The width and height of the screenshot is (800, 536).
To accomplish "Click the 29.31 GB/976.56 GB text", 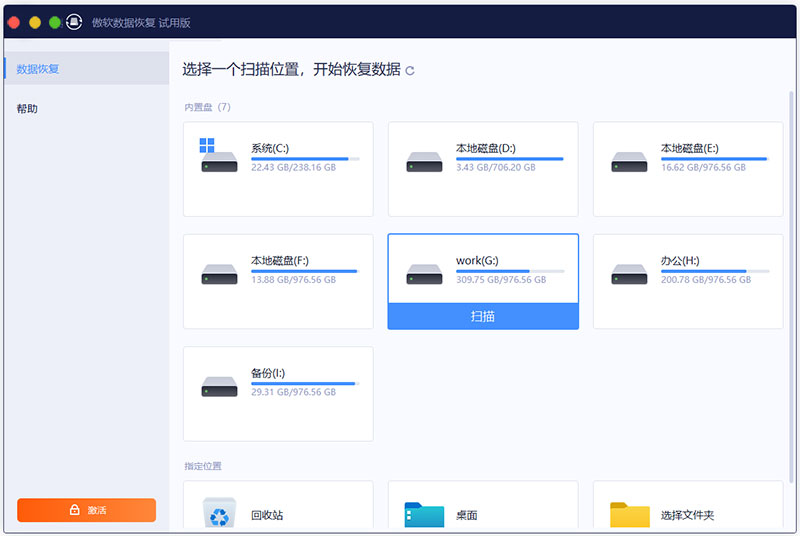I will [x=293, y=392].
